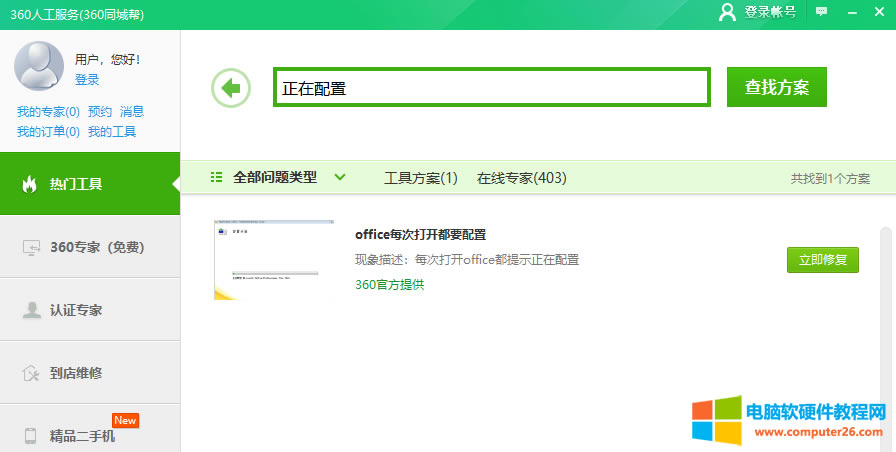896x452 pixels.
Task: Open the office configuration solution thumbnail
Action: tap(274, 260)
